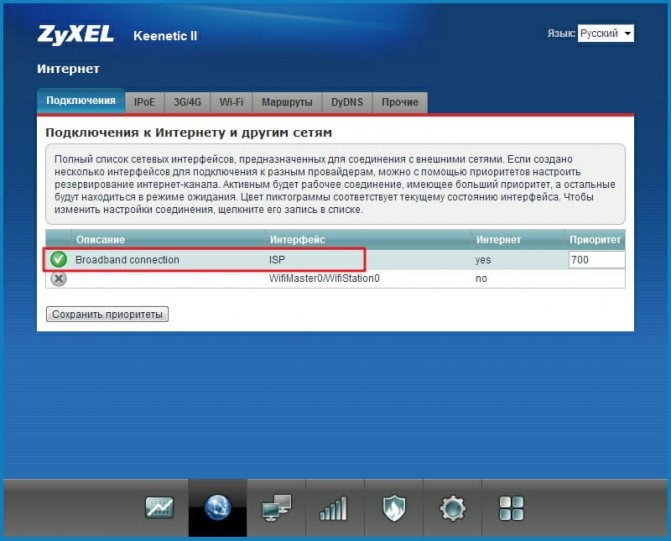Switch to the Wi-Fi tab
The image size is (671, 541).
tap(231, 102)
